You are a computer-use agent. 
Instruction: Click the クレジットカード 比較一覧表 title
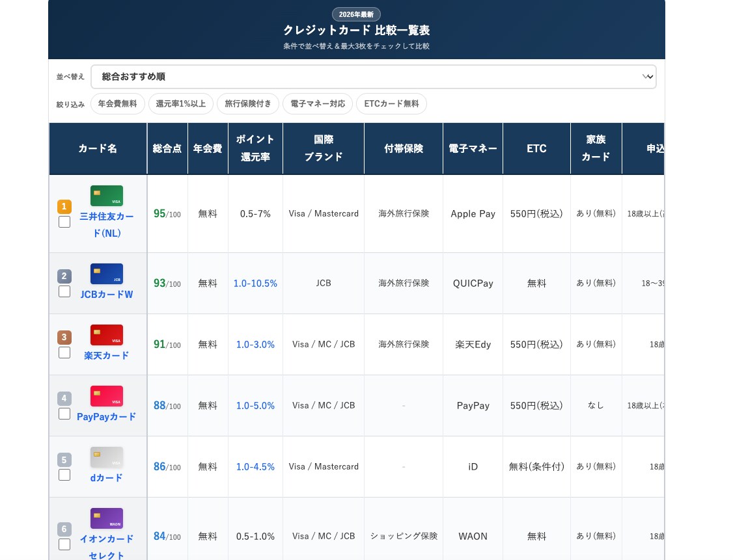pyautogui.click(x=356, y=31)
